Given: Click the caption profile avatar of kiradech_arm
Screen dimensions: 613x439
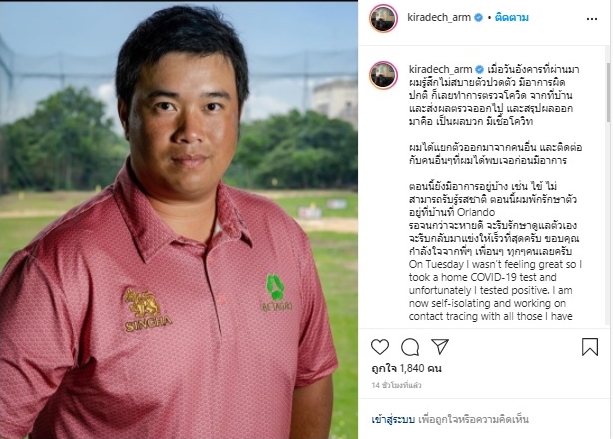Looking at the screenshot, I should coord(384,75).
